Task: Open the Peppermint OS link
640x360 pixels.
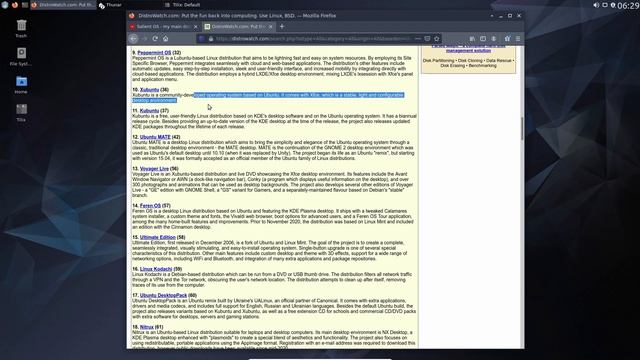Action: (154, 53)
